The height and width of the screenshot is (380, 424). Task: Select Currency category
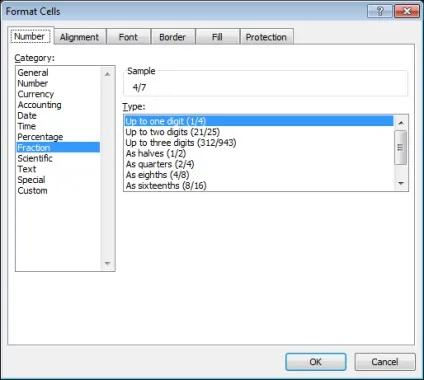(x=58, y=94)
